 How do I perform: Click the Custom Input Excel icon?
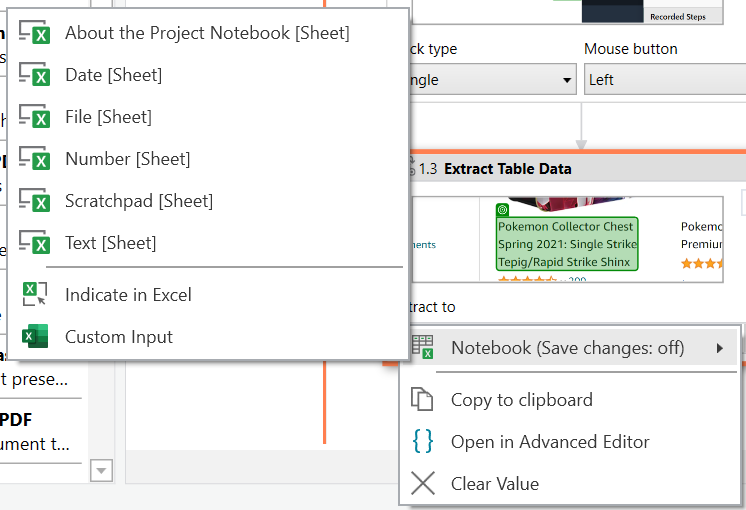click(35, 337)
